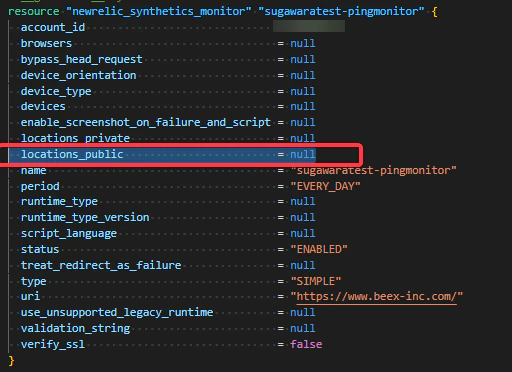Viewport: 512px width, 372px height.
Task: Click the opening curly brace on resource line
Action: pos(434,12)
